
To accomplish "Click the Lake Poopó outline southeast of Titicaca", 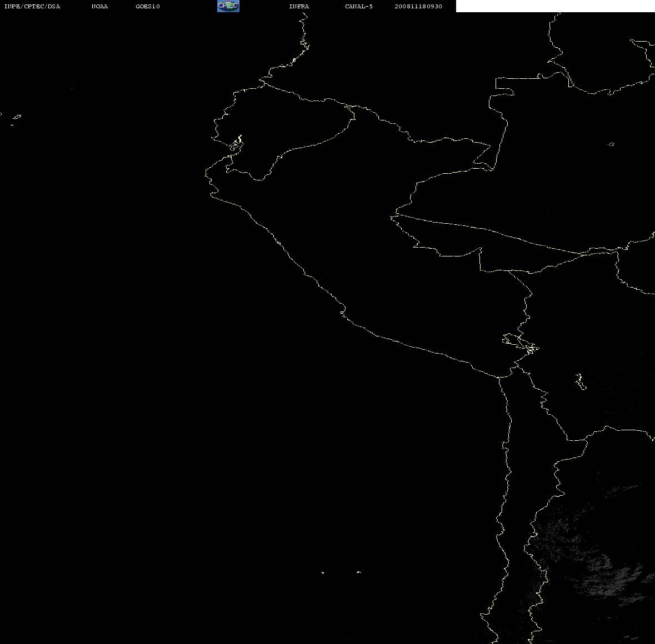I will coord(580,381).
